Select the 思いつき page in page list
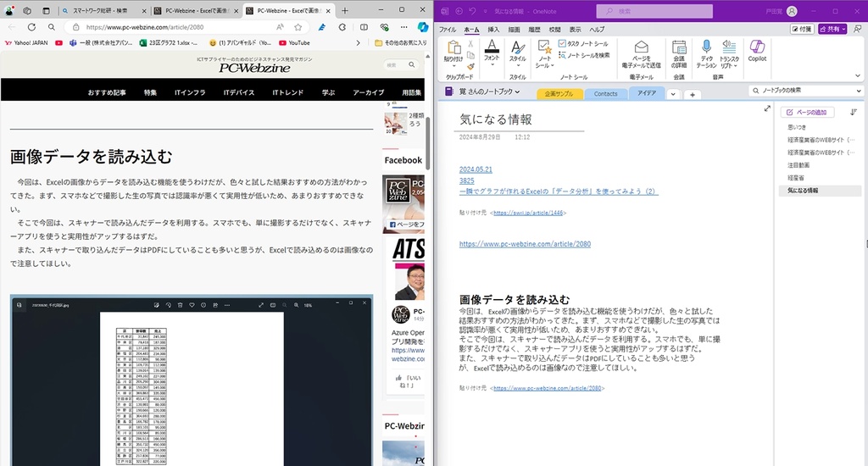868x466 pixels. (797, 127)
